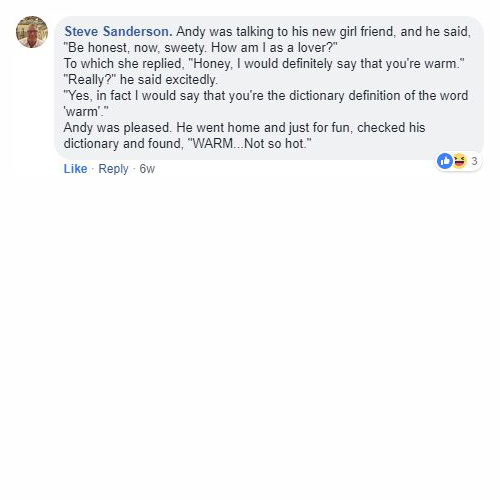View the reaction count of 3
This screenshot has height=500, width=500.
click(x=474, y=161)
